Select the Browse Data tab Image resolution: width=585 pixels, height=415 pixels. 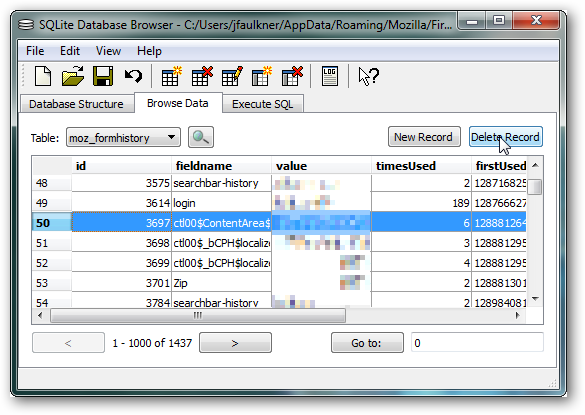coord(178,103)
